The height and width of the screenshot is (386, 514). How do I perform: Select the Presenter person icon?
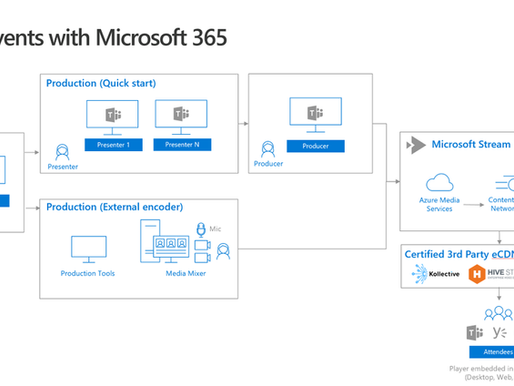(x=62, y=152)
